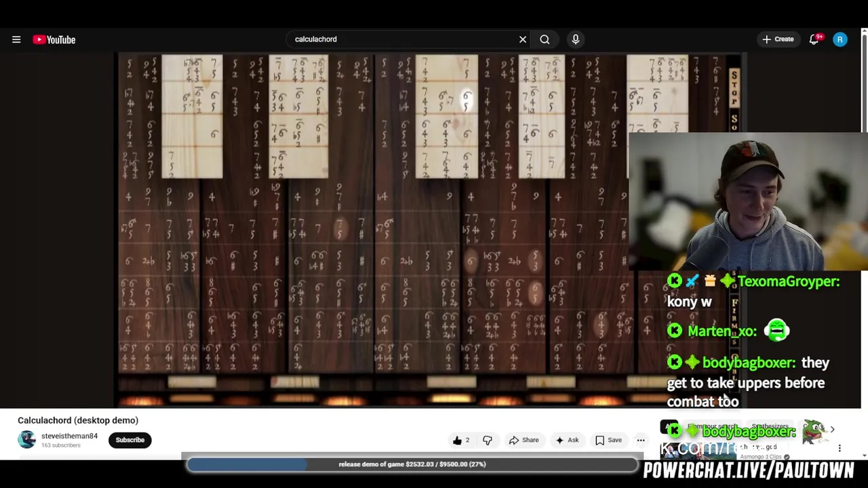Click the streamer webcam overlay
The image size is (868, 488).
click(748, 201)
